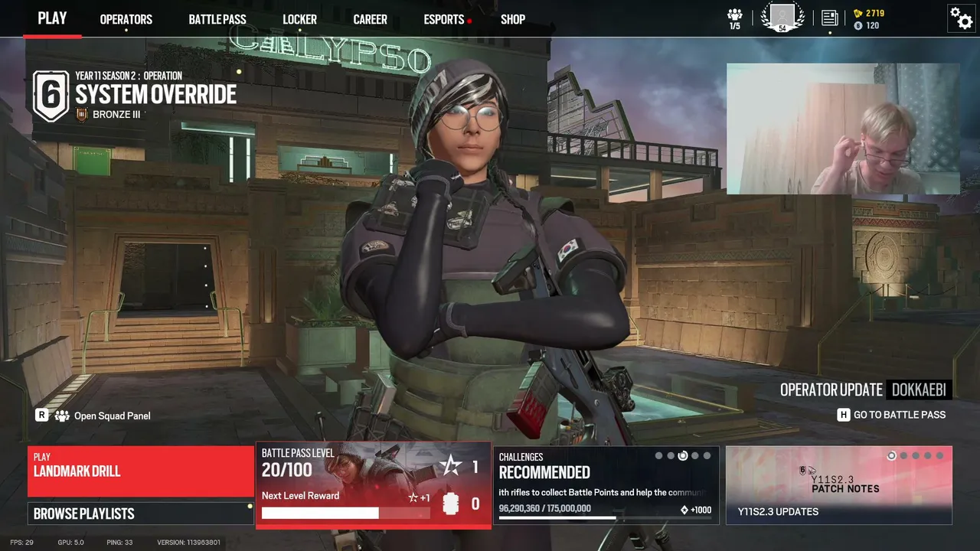Click Go To Battle Pass
The width and height of the screenshot is (980, 551).
[900, 415]
